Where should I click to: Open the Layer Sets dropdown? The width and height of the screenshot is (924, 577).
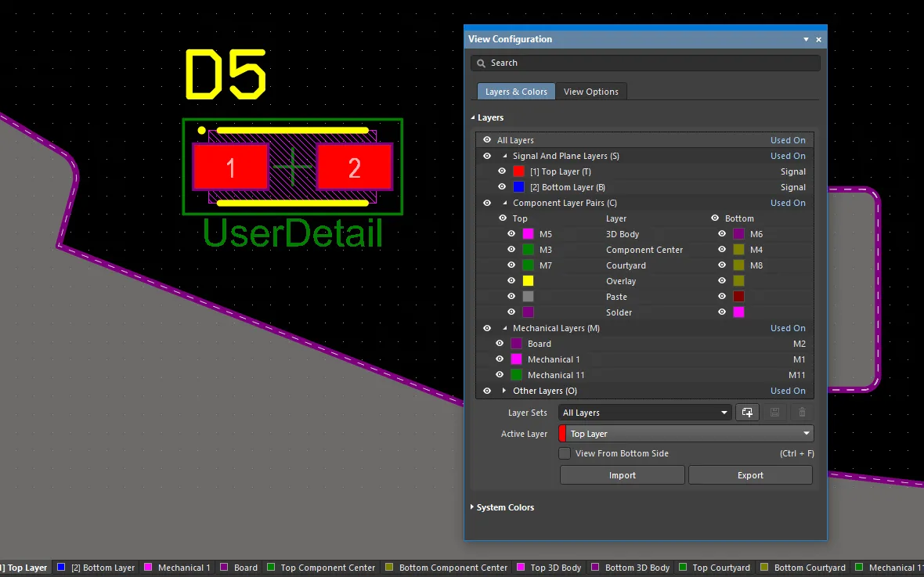[645, 413]
